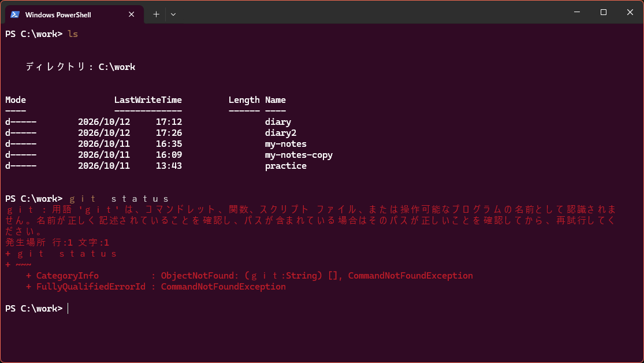Click the time '13:43' in practice row

point(169,166)
